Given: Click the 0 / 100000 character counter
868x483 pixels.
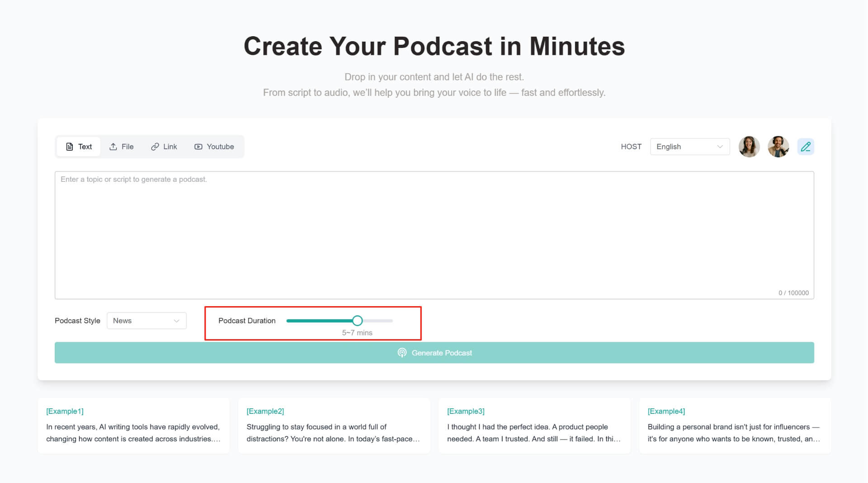Looking at the screenshot, I should point(793,293).
